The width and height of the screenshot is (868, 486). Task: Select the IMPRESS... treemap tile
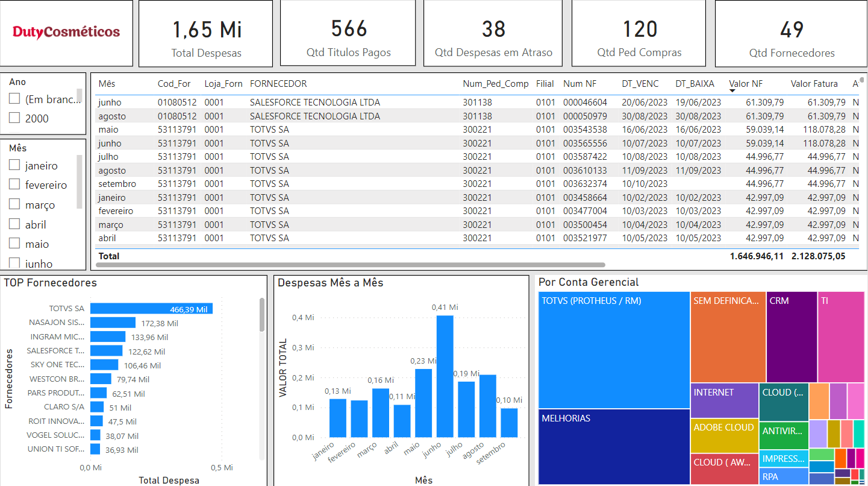784,458
